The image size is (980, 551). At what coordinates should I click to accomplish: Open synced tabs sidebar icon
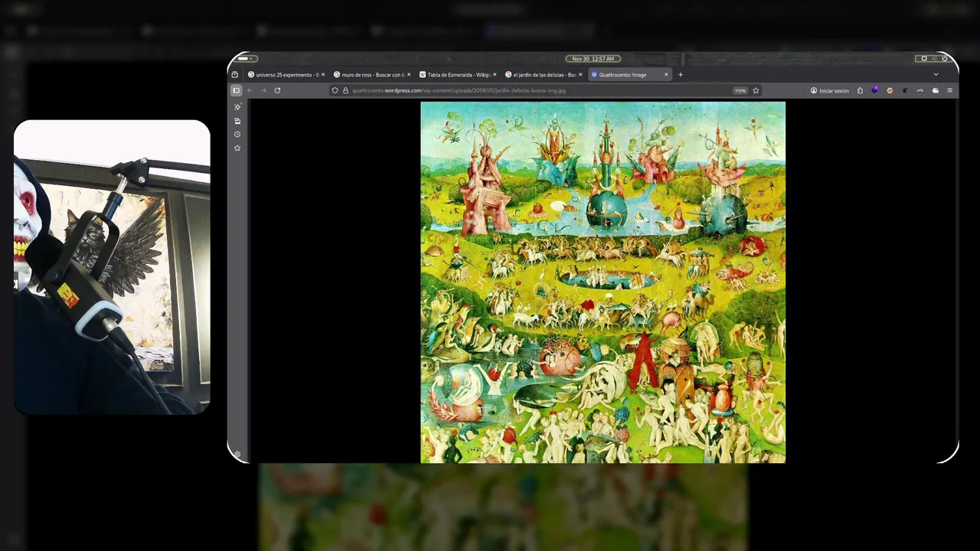(237, 121)
